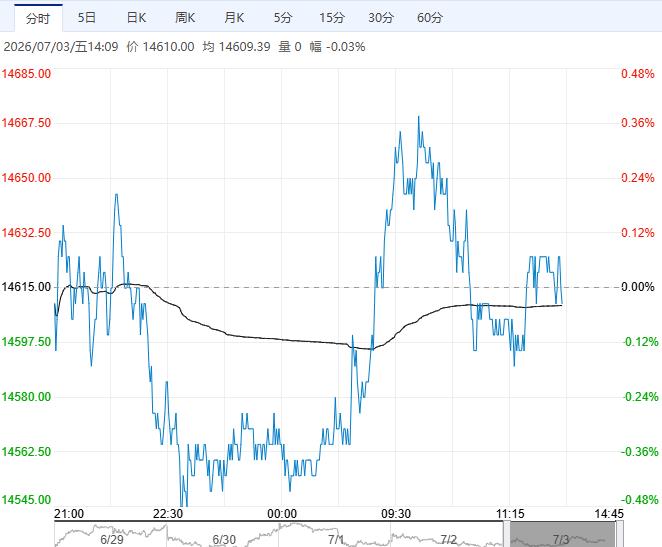Open the 30分 interval tab

click(381, 18)
